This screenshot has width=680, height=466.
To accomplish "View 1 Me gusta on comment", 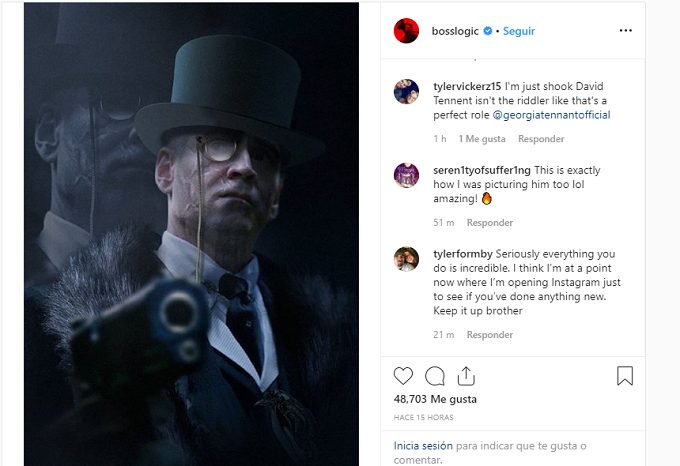I will (x=482, y=139).
